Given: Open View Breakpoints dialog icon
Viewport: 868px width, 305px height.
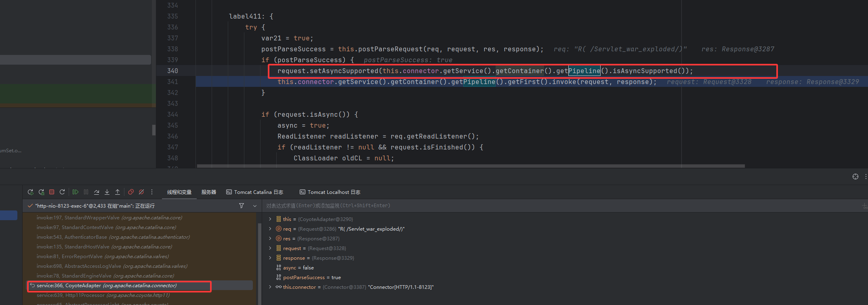Looking at the screenshot, I should click(x=131, y=192).
